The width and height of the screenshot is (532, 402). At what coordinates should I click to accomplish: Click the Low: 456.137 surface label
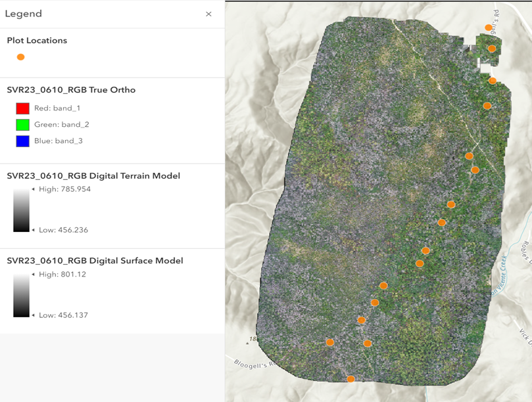pos(63,315)
